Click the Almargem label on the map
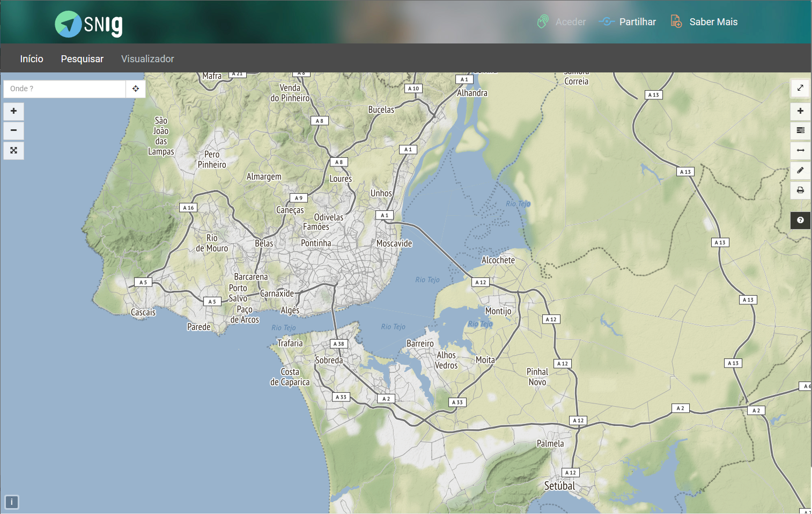 264,177
